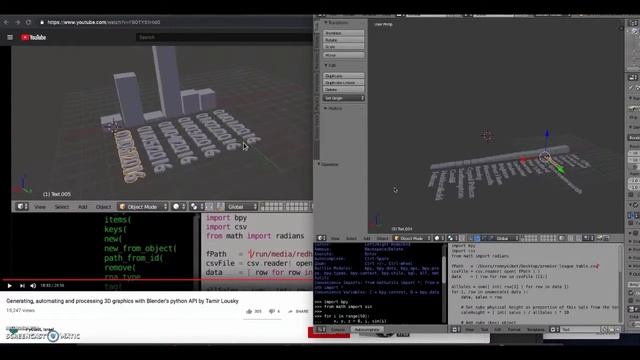Open Global transform orientation dropdown in Blender
Screen dimensions: 640x360
point(507,238)
